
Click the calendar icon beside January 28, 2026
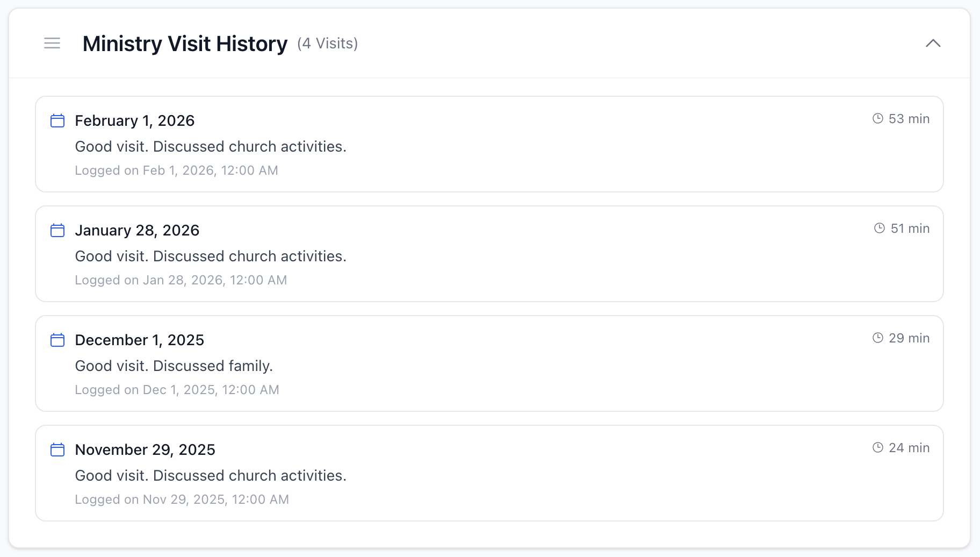57,231
